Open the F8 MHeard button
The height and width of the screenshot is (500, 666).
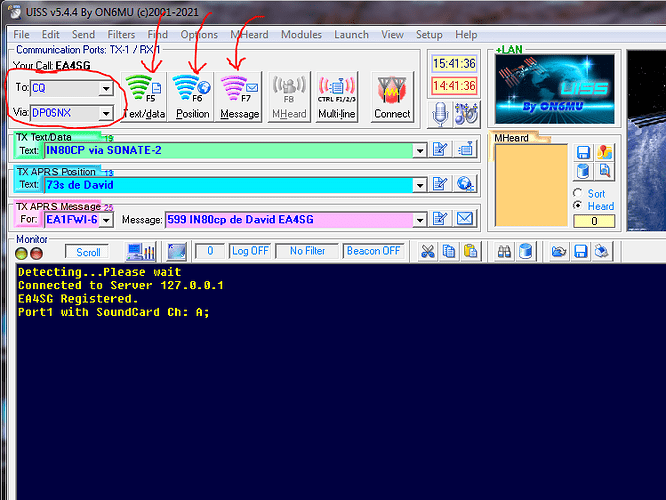click(289, 97)
